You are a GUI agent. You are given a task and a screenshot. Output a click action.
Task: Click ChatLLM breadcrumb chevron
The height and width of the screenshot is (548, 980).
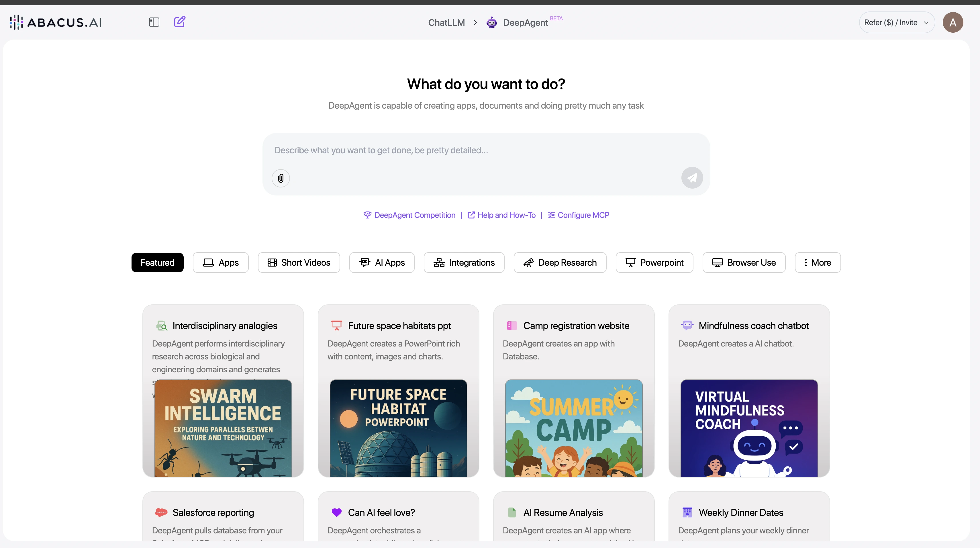475,22
